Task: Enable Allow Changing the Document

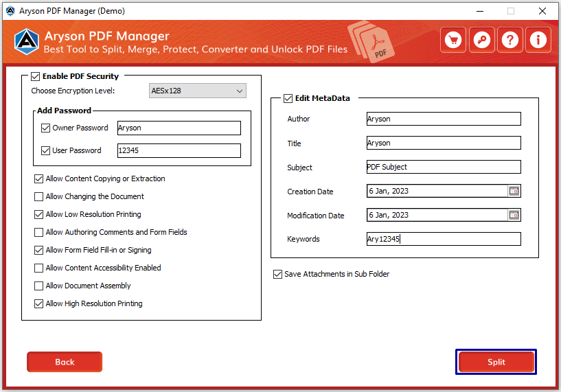Action: (x=38, y=197)
